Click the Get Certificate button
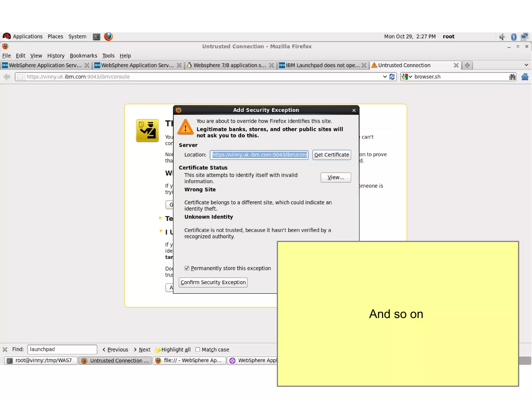The image size is (532, 399). [331, 155]
